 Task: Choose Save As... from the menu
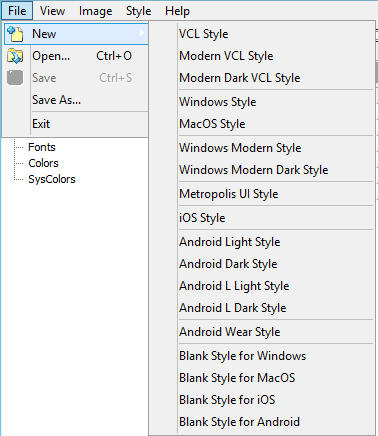76,100
